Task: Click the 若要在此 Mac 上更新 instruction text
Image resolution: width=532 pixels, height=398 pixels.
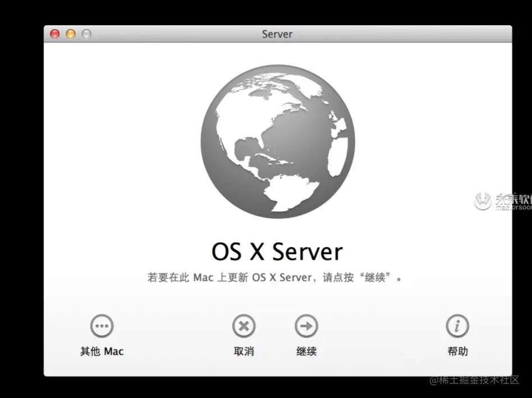Action: 275,277
